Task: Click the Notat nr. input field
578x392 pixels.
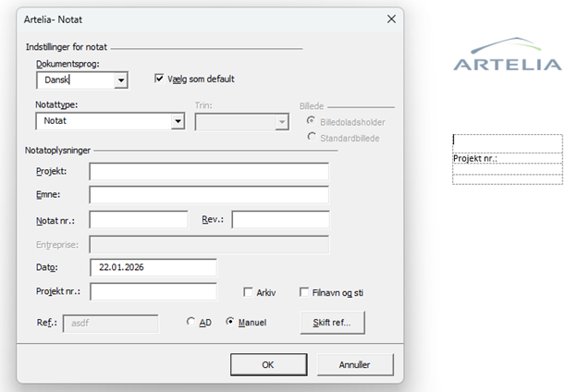Action: pyautogui.click(x=139, y=220)
